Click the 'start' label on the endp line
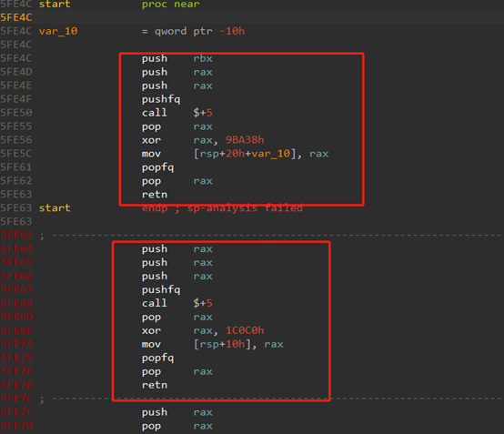504x434 pixels. (55, 208)
